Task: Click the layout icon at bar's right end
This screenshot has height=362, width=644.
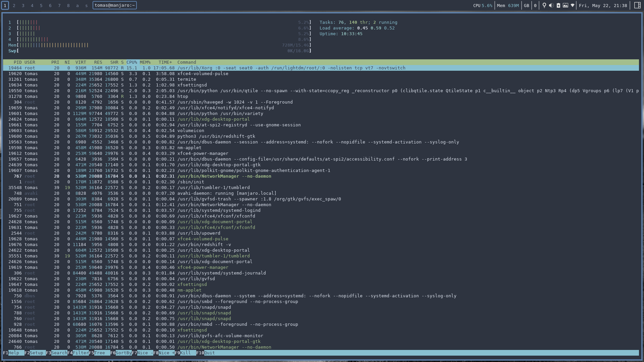Action: (x=637, y=5)
